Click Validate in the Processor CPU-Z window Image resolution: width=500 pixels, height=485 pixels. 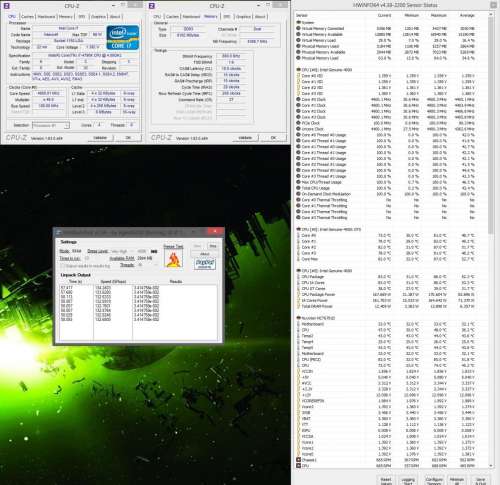point(100,138)
